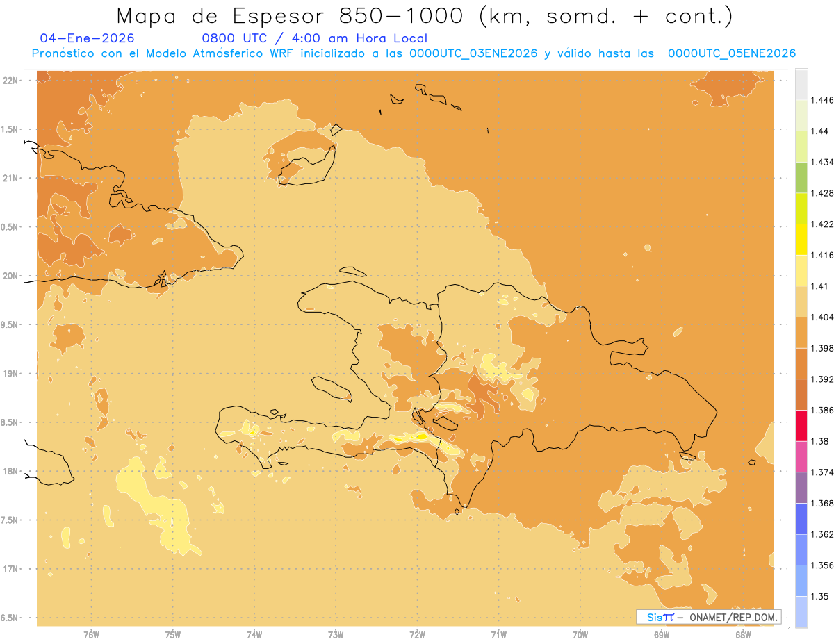
Task: Click the legend value '1.416'
Action: (x=821, y=255)
